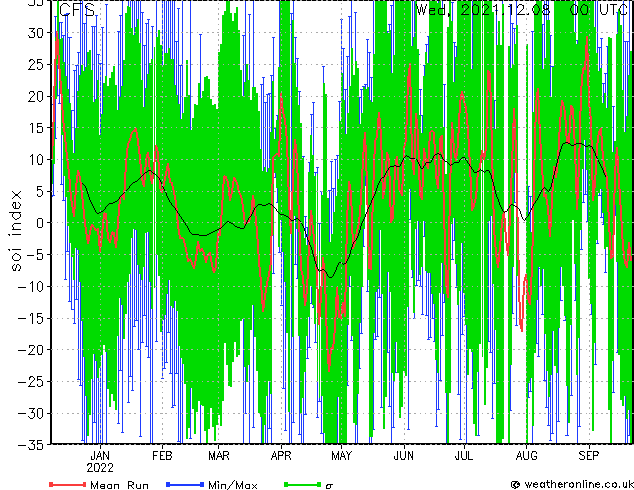Screen dimensions: 634x490
Task: Click the JUN x-axis label
Action: point(404,456)
